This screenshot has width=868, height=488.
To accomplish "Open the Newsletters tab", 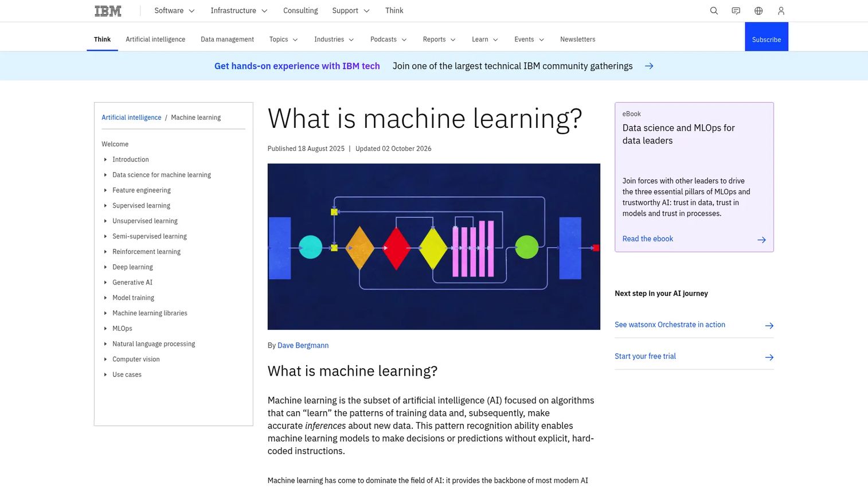I will click(577, 39).
